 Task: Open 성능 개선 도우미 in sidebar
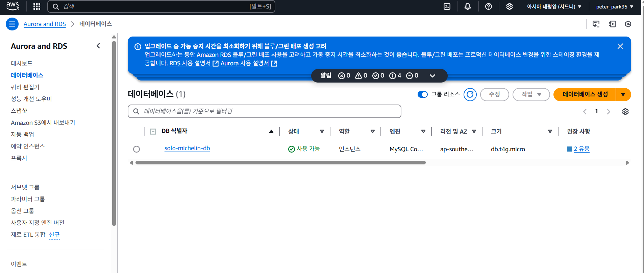pos(31,99)
